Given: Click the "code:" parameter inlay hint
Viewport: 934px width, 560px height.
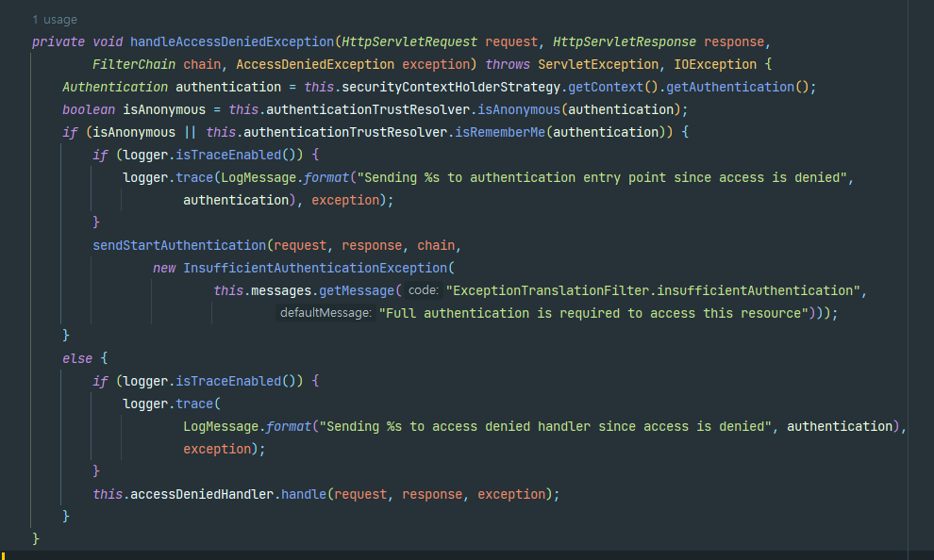Looking at the screenshot, I should click(424, 290).
